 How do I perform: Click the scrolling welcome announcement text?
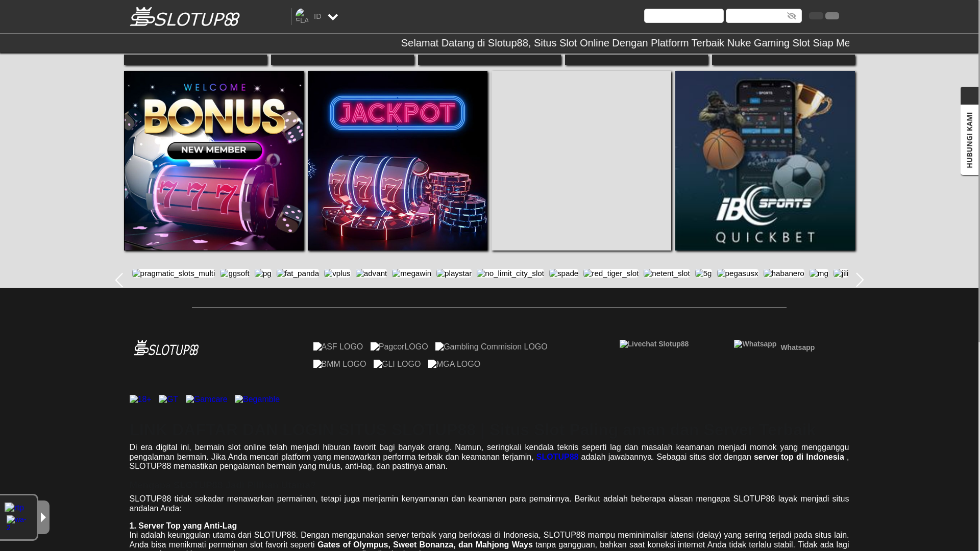click(625, 43)
